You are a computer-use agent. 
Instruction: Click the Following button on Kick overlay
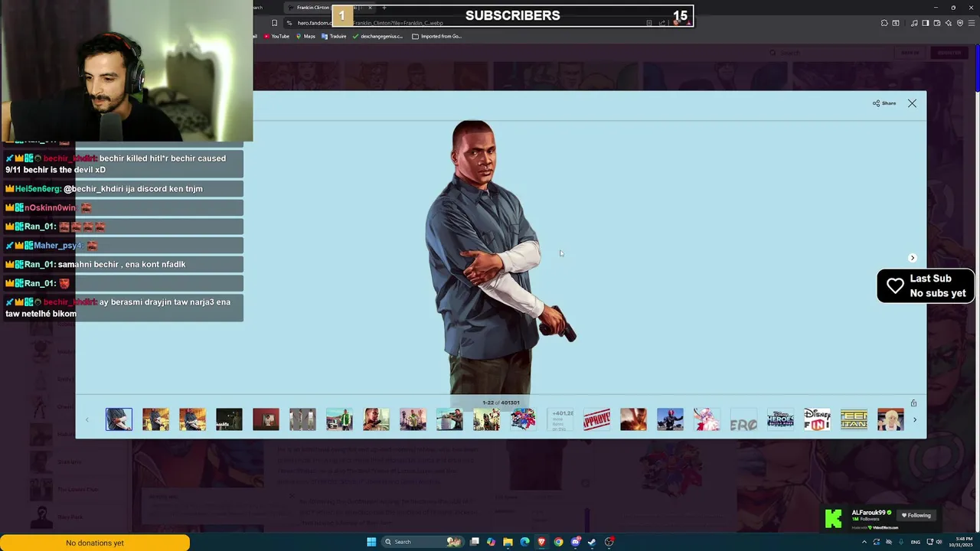[916, 515]
